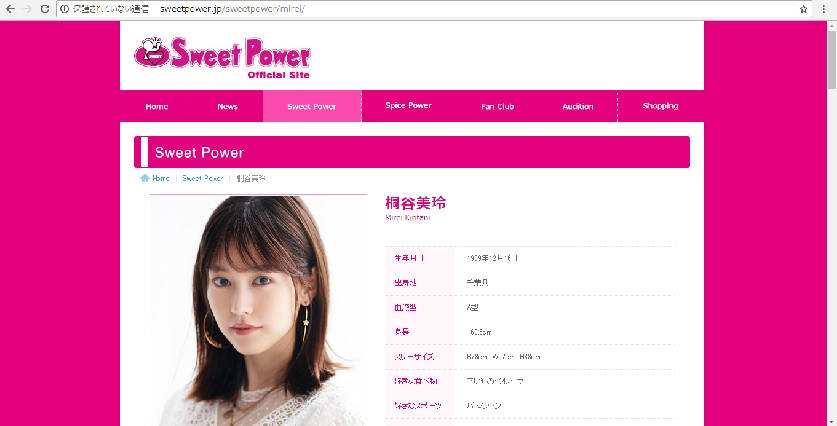
Task: Open the Spice Power navigation tab
Action: 408,106
